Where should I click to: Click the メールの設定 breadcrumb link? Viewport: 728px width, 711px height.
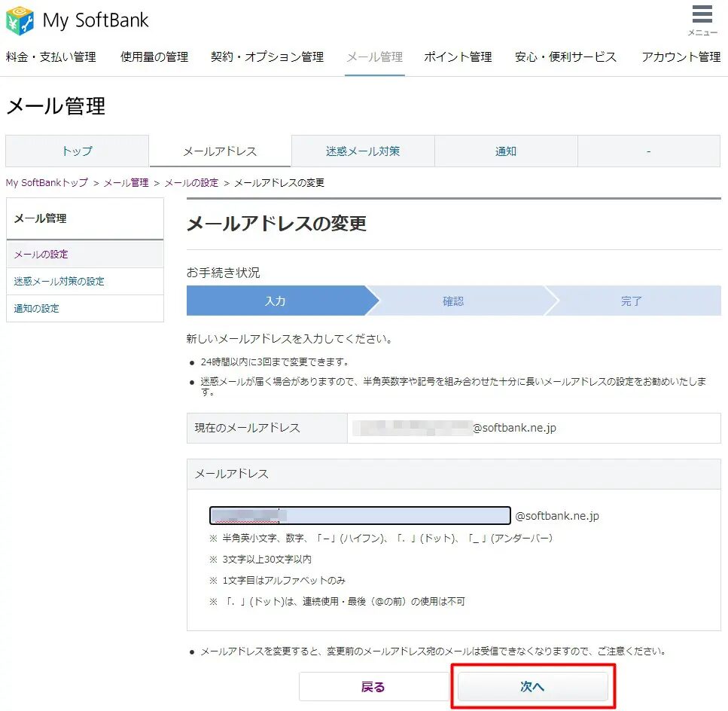tap(191, 183)
